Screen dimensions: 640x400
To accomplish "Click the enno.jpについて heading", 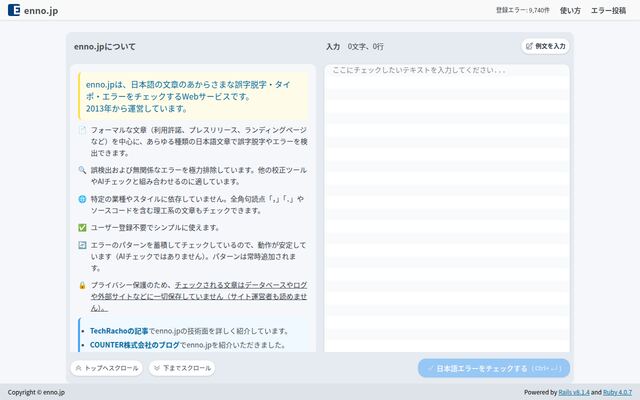I will click(x=105, y=47).
